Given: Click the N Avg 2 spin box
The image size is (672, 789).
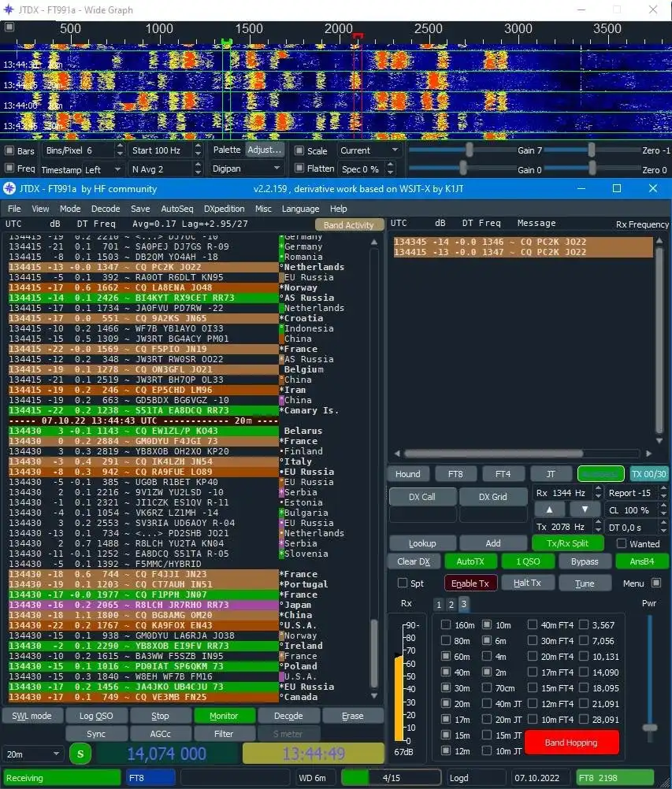Looking at the screenshot, I should click(x=165, y=169).
